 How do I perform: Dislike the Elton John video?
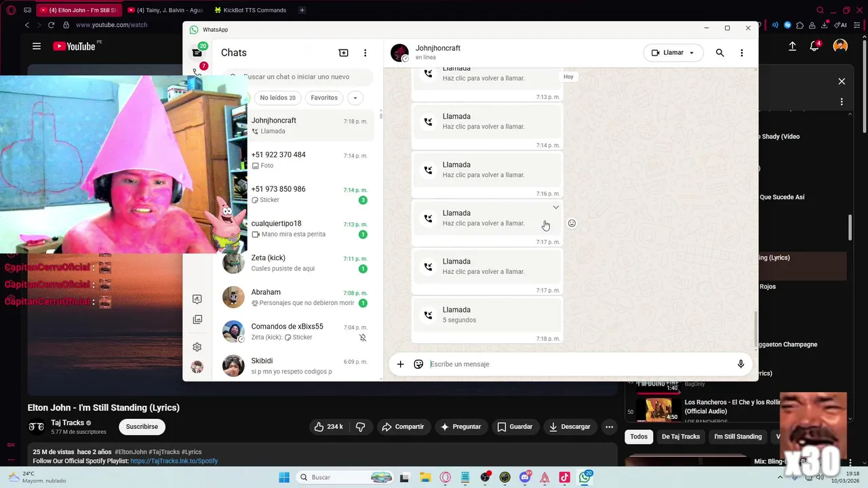361,426
